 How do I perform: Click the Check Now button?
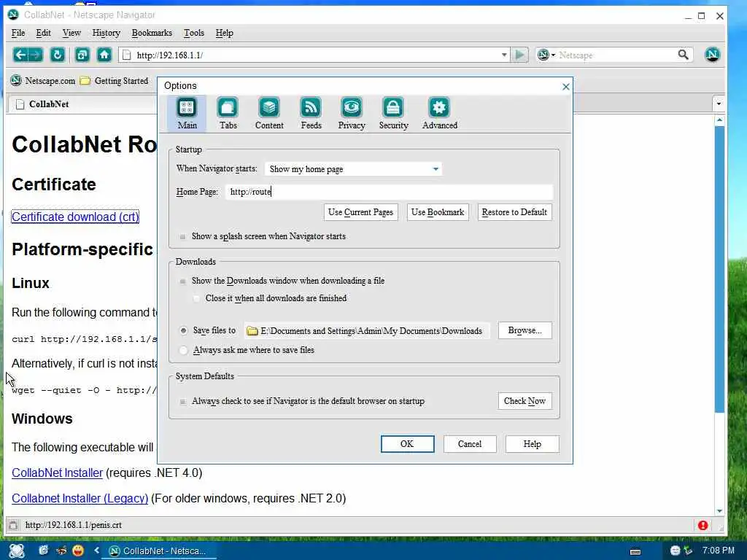pos(525,401)
